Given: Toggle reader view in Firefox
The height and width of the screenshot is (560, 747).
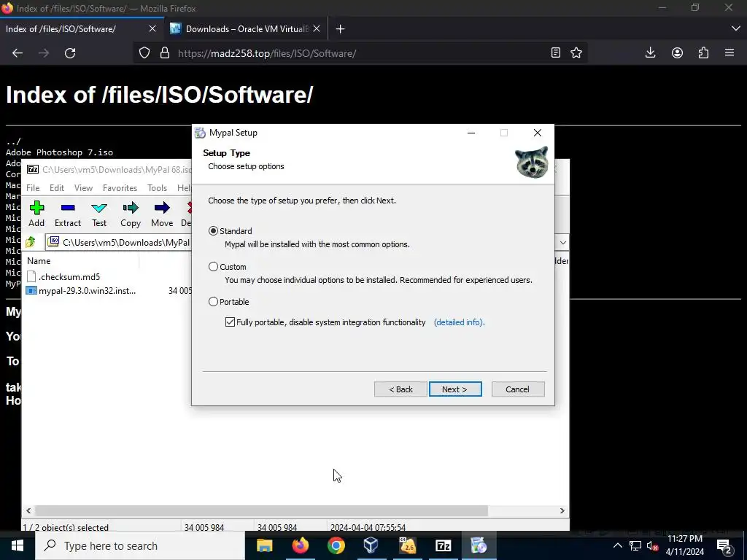Looking at the screenshot, I should pyautogui.click(x=555, y=52).
